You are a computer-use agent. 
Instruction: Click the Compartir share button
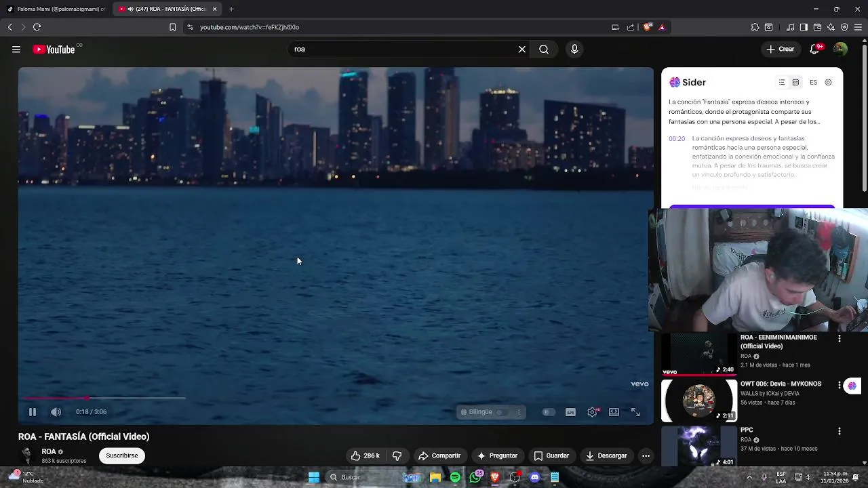[439, 456]
